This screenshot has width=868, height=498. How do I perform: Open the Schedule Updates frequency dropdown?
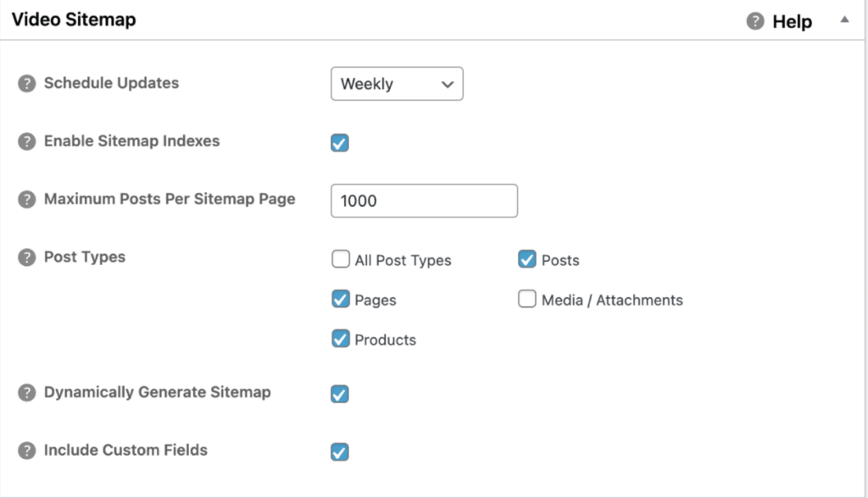[x=397, y=84]
